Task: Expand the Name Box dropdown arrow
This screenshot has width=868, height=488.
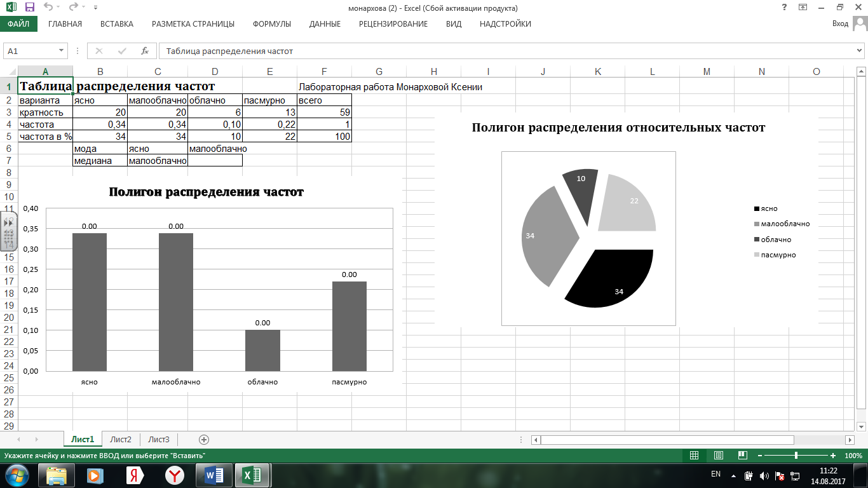Action: 62,51
